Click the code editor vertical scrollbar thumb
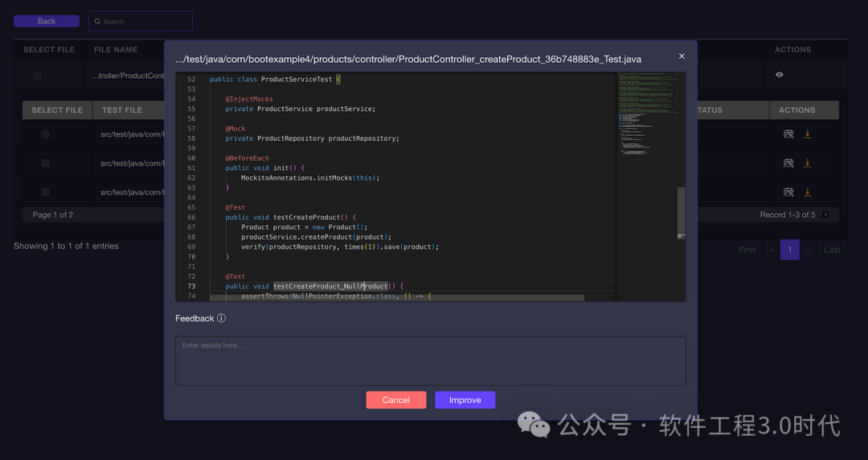 click(x=682, y=213)
